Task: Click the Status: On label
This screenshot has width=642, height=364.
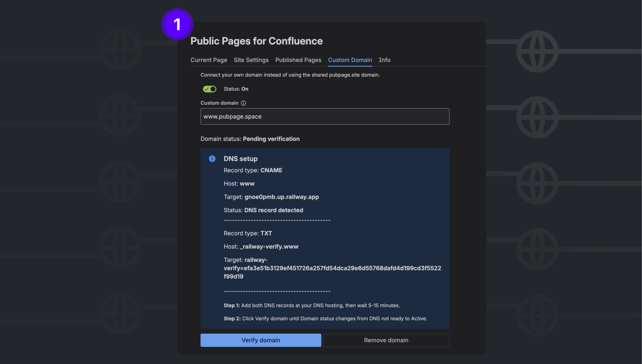Action: pos(236,89)
